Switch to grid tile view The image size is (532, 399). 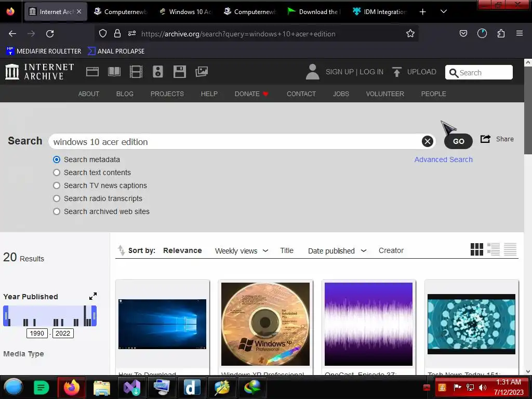point(477,249)
